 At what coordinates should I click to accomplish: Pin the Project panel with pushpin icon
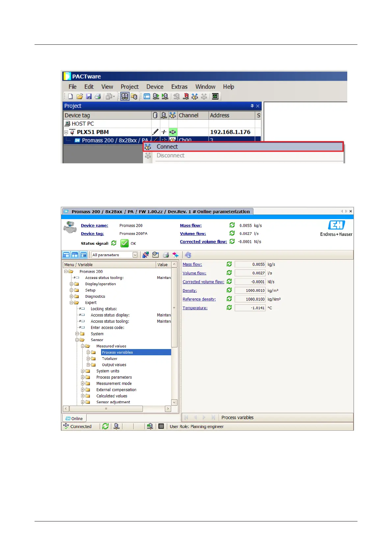252,106
